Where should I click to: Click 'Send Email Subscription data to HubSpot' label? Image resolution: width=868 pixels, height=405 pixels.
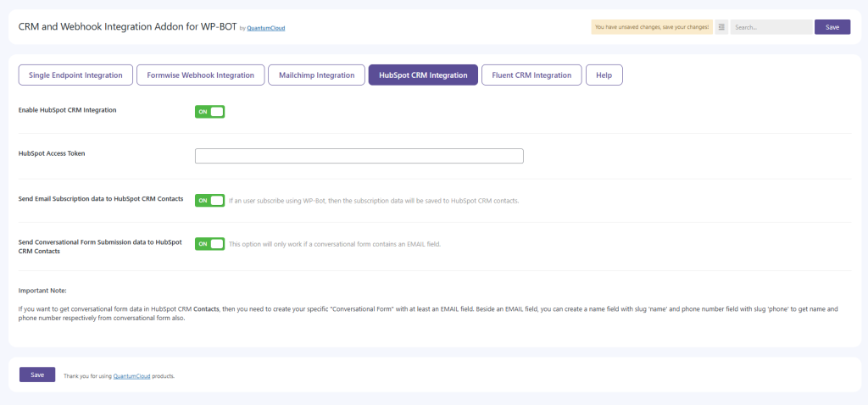[x=101, y=198]
